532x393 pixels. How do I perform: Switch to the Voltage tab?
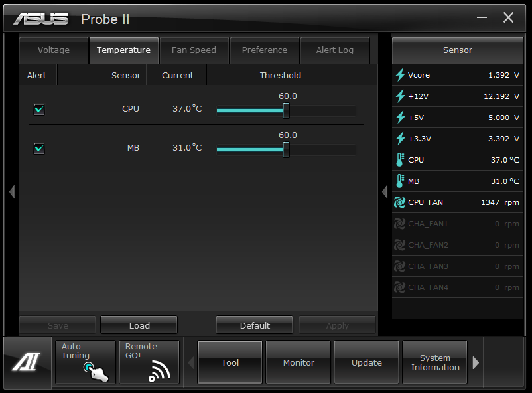[x=53, y=50]
